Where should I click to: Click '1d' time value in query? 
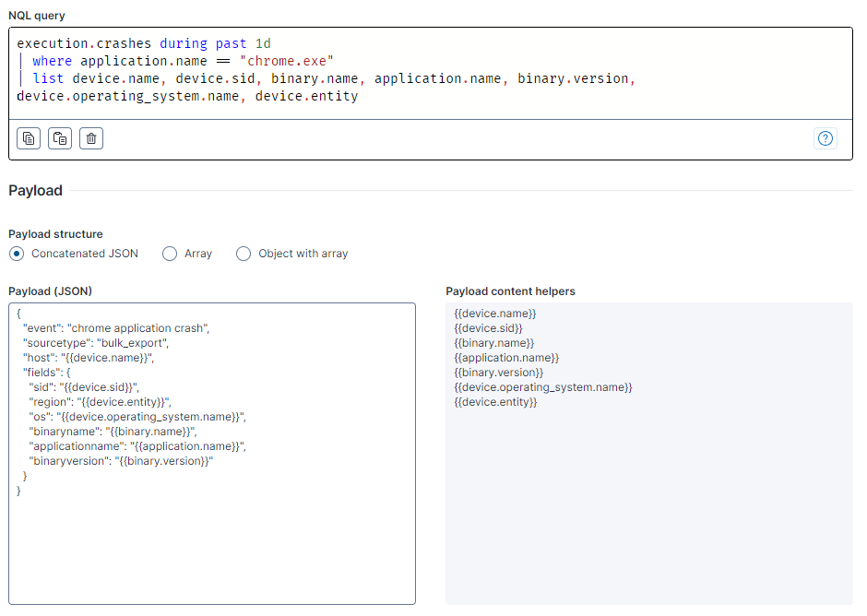263,43
